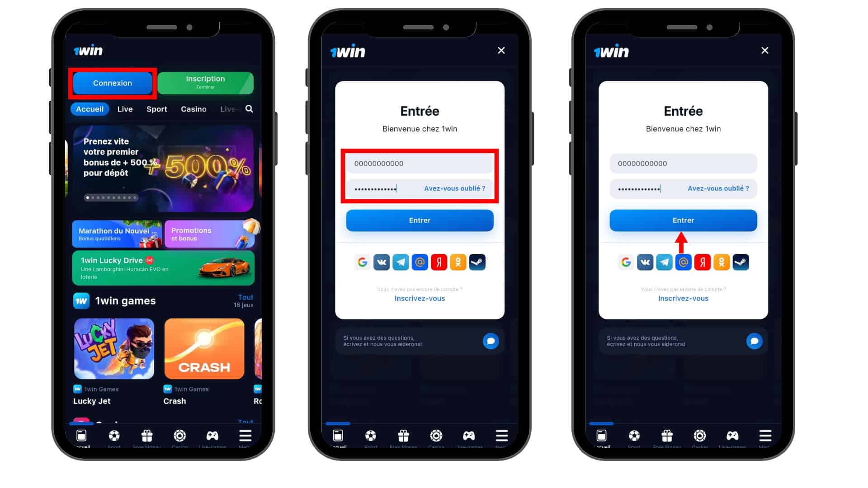Viewport: 868px width, 488px height.
Task: Select the Live tab on homepage
Action: pyautogui.click(x=125, y=109)
